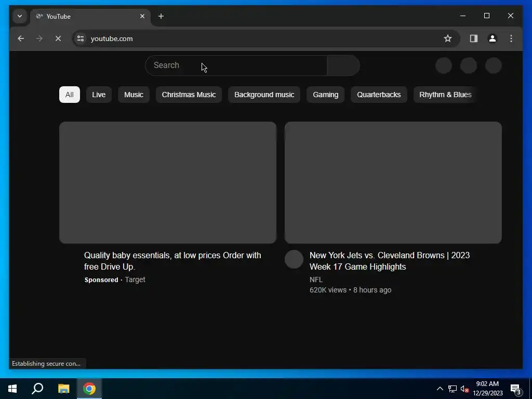Open File Explorer from the taskbar
This screenshot has width=532, height=399.
[x=63, y=389]
